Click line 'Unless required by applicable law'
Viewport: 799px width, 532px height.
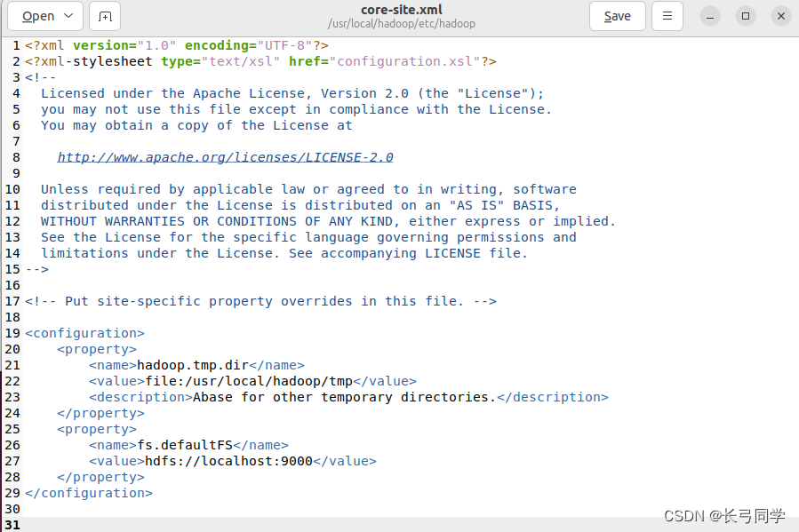click(308, 189)
